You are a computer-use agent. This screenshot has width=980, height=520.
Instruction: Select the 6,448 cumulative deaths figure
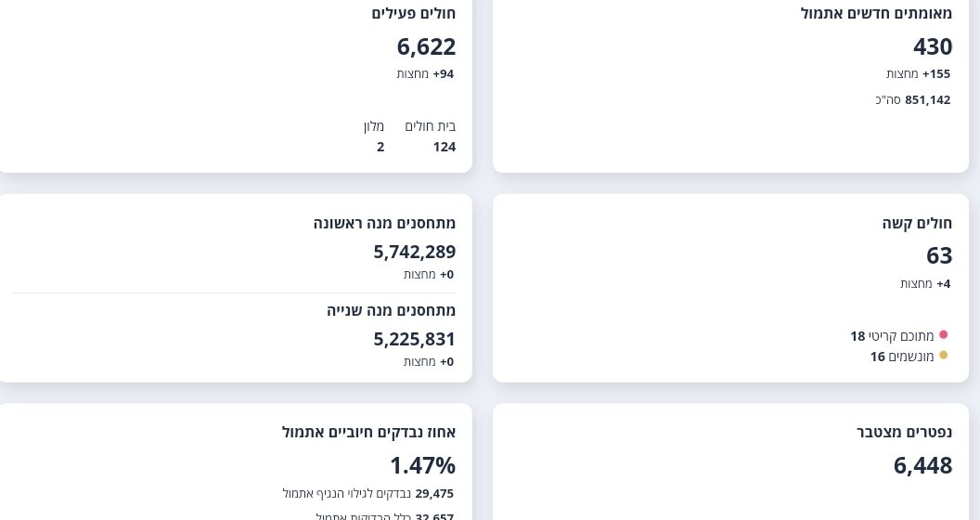922,465
